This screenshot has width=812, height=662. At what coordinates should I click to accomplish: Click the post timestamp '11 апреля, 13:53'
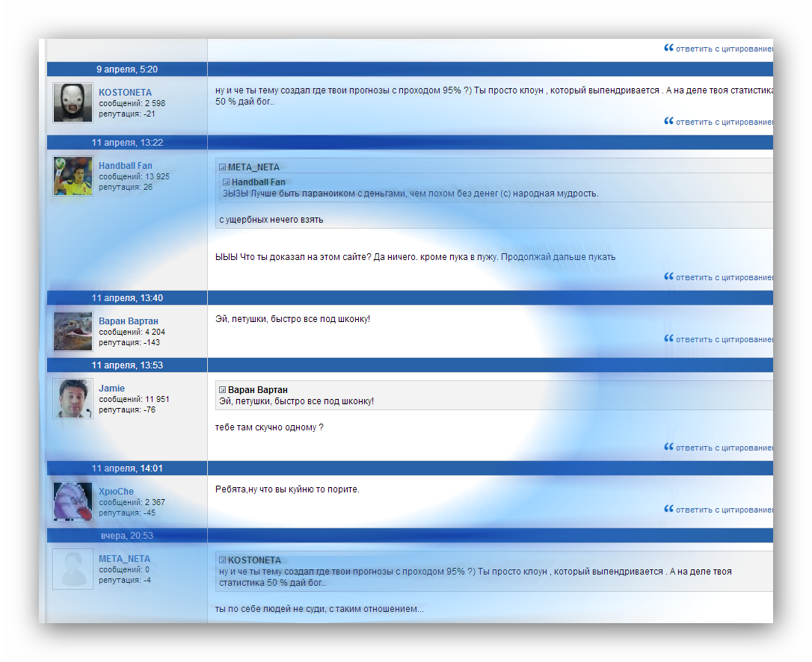pos(127,365)
